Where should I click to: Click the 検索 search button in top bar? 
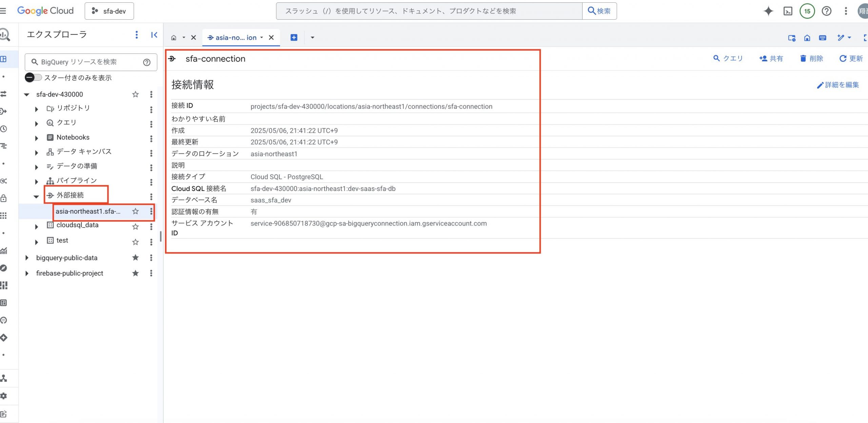599,11
